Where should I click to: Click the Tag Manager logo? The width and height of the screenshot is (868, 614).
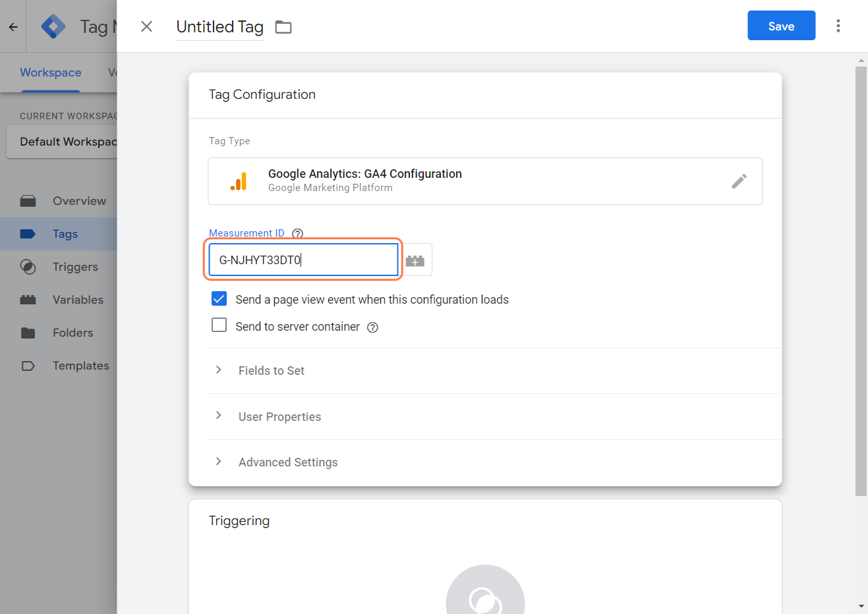pyautogui.click(x=53, y=26)
